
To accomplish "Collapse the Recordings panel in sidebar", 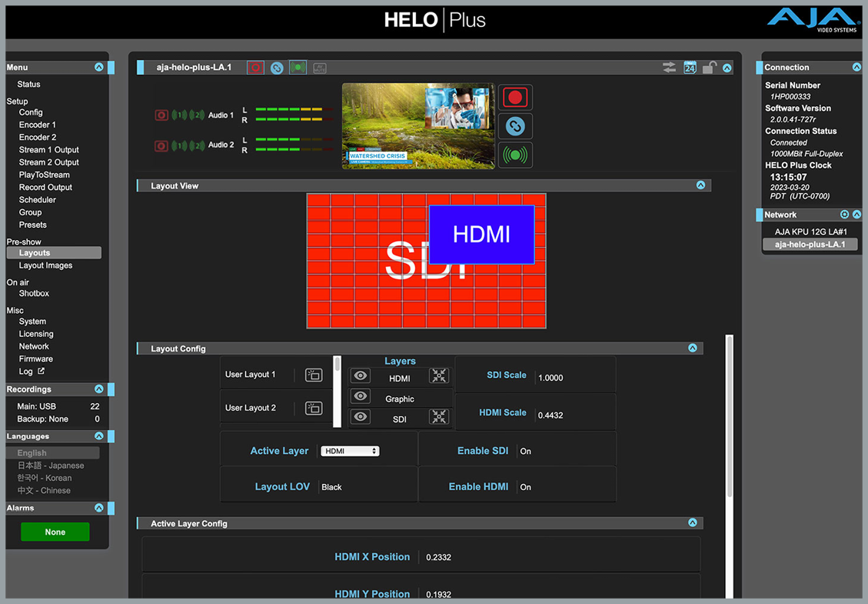I will coord(98,389).
